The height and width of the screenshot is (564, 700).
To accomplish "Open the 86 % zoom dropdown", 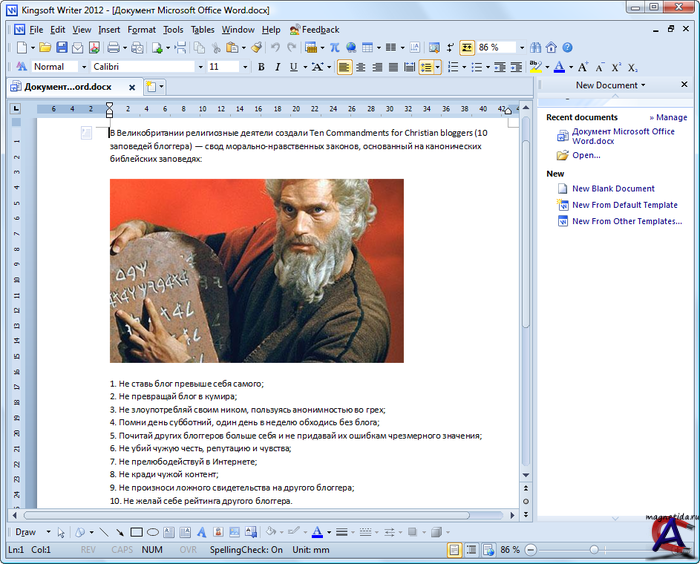I will click(x=521, y=47).
